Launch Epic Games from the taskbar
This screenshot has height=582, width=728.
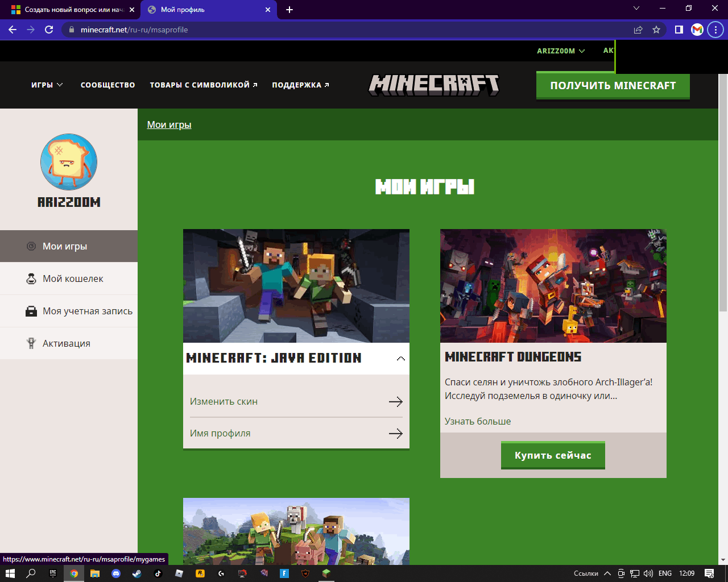tap(53, 573)
